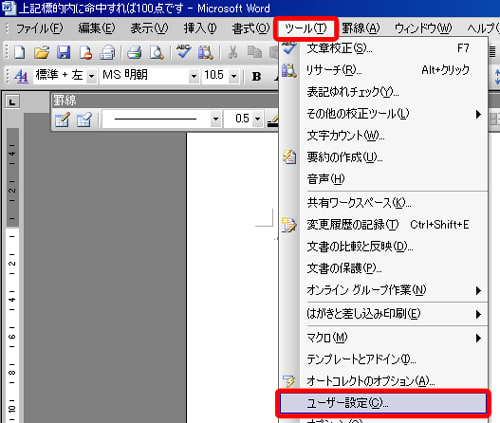
Task: Open the 罫線(A) menu in menu bar
Action: pos(361,28)
